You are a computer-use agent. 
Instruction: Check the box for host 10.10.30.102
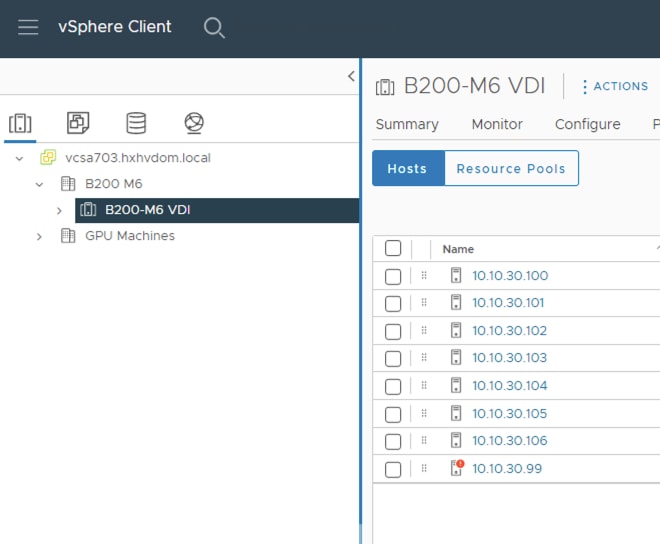click(393, 331)
